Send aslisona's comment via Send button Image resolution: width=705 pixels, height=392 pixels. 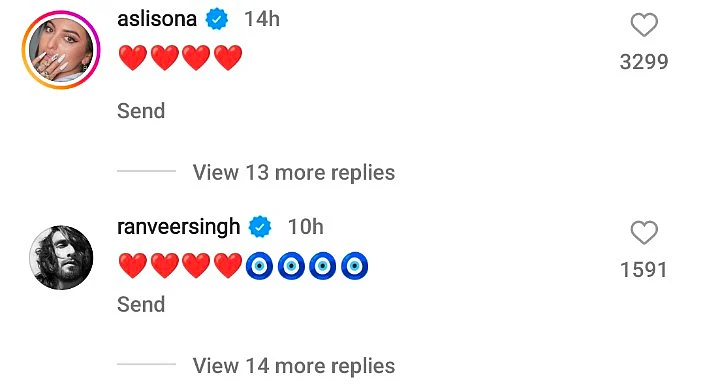click(x=141, y=111)
